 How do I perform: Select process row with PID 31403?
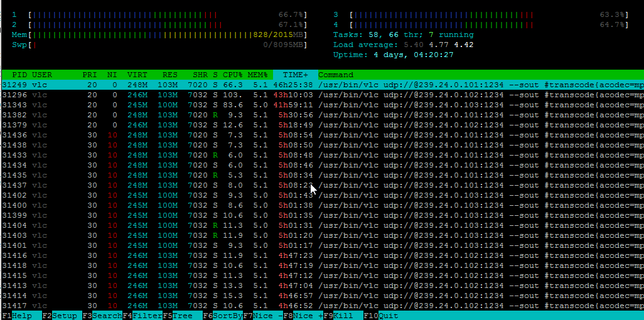[x=323, y=236]
